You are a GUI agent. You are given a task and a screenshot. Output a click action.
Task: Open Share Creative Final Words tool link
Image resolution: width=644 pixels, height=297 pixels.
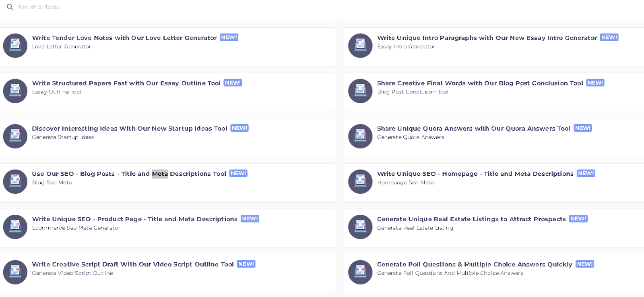480,83
